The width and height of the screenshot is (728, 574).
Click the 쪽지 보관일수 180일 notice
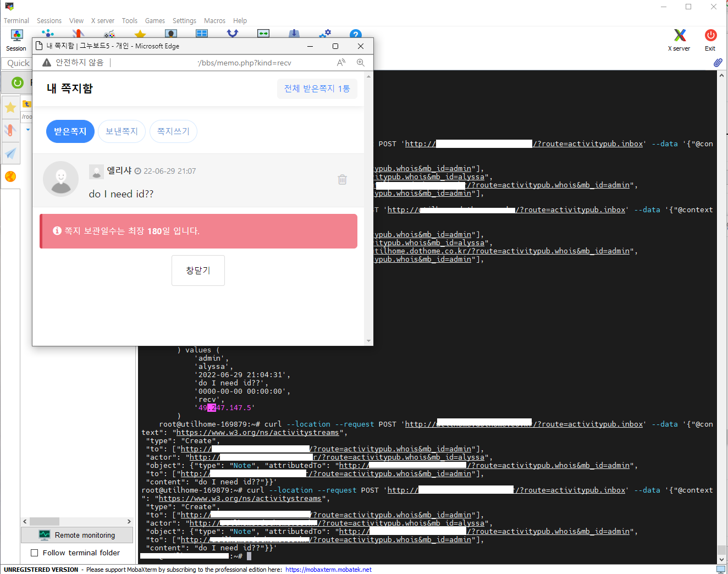pos(198,231)
